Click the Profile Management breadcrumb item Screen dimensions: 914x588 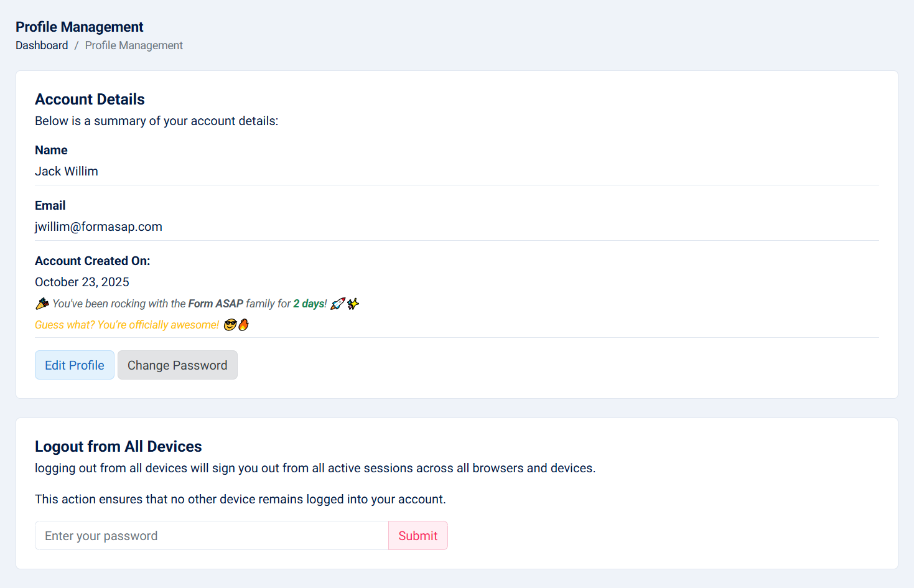pyautogui.click(x=134, y=45)
